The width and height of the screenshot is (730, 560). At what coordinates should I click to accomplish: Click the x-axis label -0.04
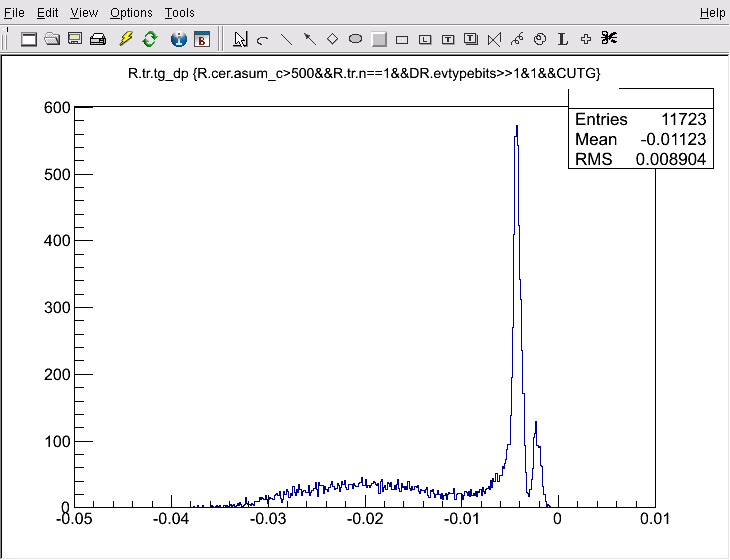(171, 519)
